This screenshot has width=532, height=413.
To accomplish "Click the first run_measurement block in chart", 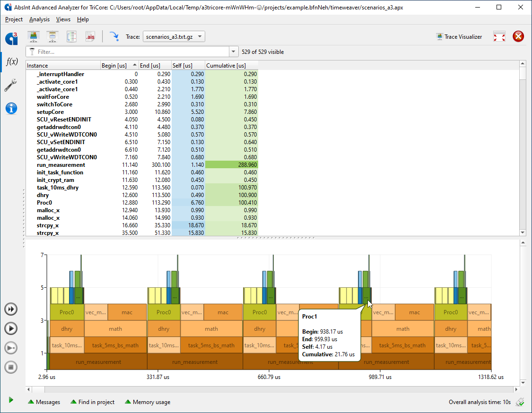I will [x=98, y=362].
